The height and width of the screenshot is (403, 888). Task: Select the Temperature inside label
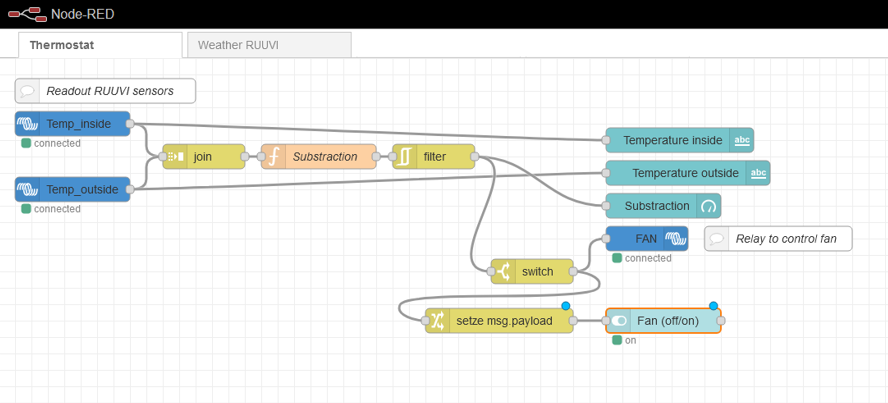tap(673, 140)
